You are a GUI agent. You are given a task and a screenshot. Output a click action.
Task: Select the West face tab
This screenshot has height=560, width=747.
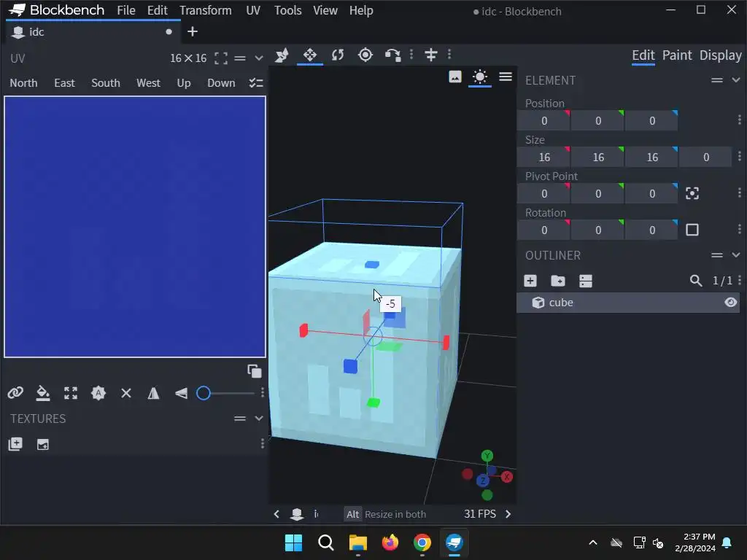148,83
